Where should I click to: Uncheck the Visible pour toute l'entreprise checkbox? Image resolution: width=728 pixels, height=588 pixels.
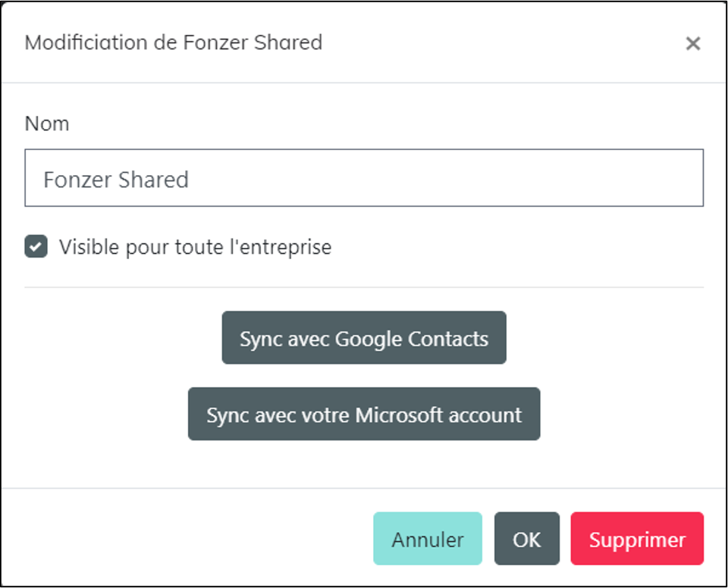tap(36, 246)
